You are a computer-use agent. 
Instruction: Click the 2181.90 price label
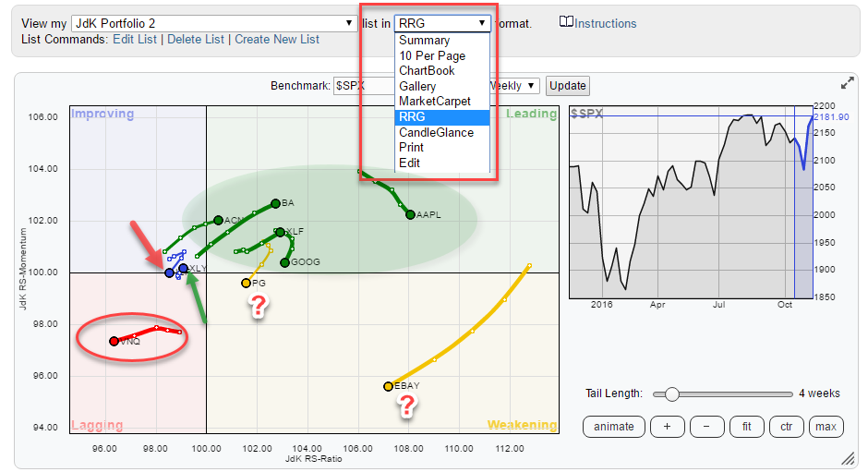pos(831,117)
